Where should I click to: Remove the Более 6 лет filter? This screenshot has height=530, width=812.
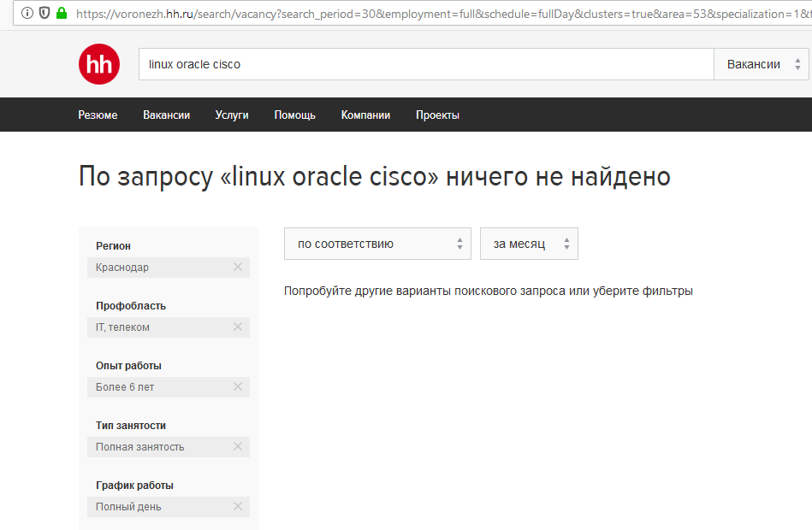[238, 386]
